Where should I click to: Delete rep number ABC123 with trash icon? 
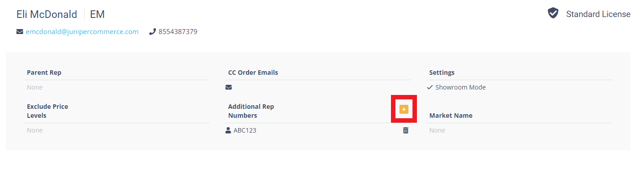tap(406, 130)
